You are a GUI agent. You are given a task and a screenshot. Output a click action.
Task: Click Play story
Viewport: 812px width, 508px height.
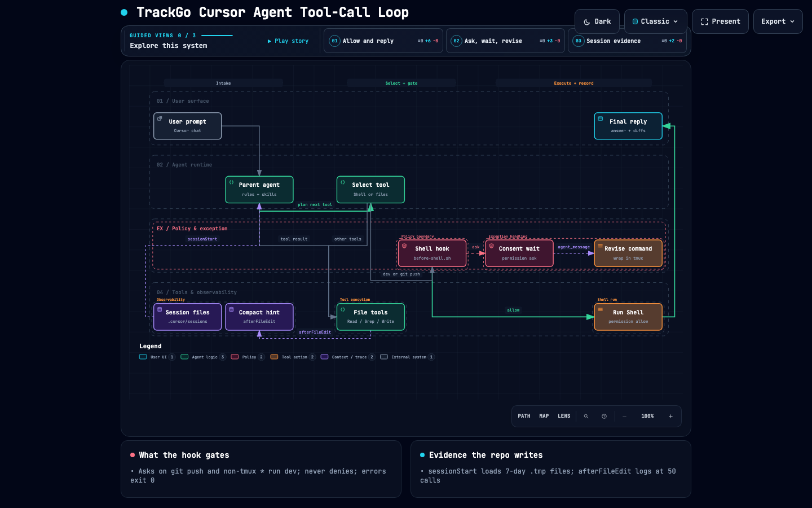tap(288, 41)
